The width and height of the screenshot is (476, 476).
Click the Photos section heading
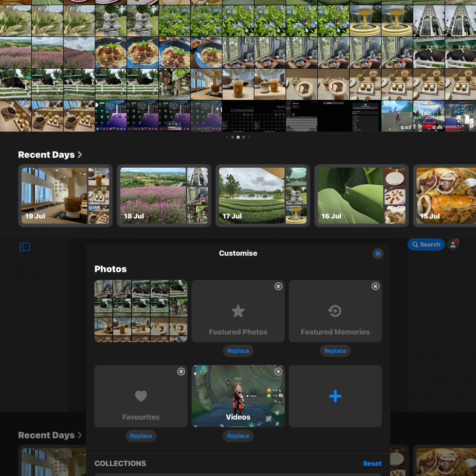coord(110,269)
